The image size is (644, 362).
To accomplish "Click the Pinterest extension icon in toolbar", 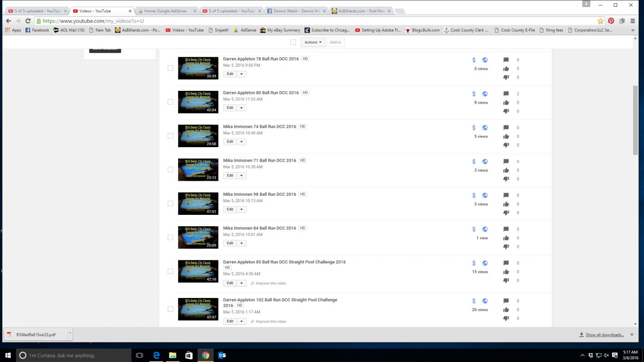I will [x=611, y=21].
